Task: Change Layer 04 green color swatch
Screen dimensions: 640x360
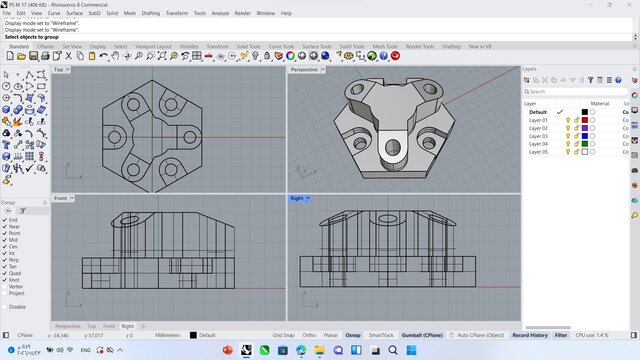Action: coord(584,144)
